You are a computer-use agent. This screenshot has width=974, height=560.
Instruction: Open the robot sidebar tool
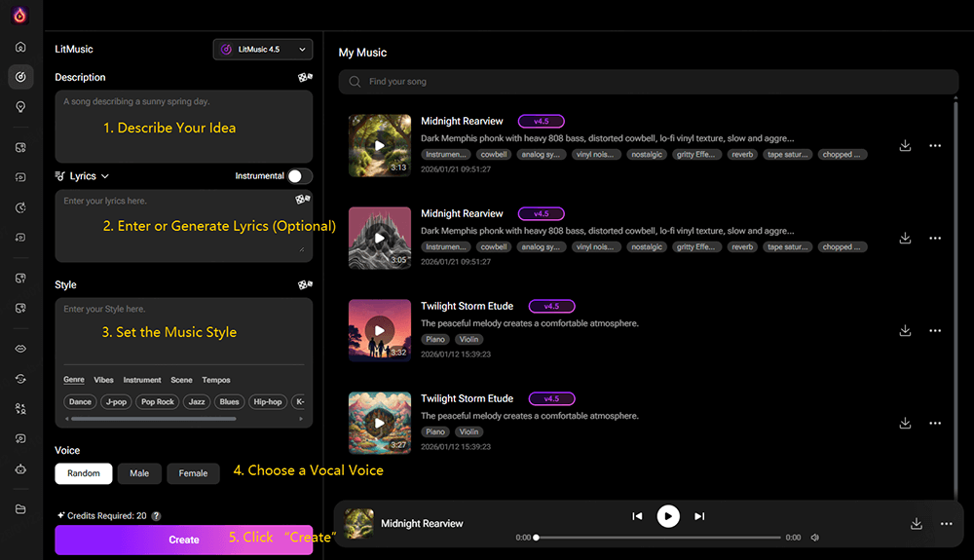20,468
